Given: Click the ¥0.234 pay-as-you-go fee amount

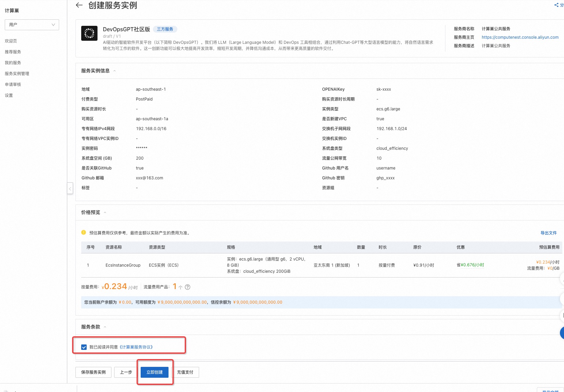Looking at the screenshot, I should [114, 286].
